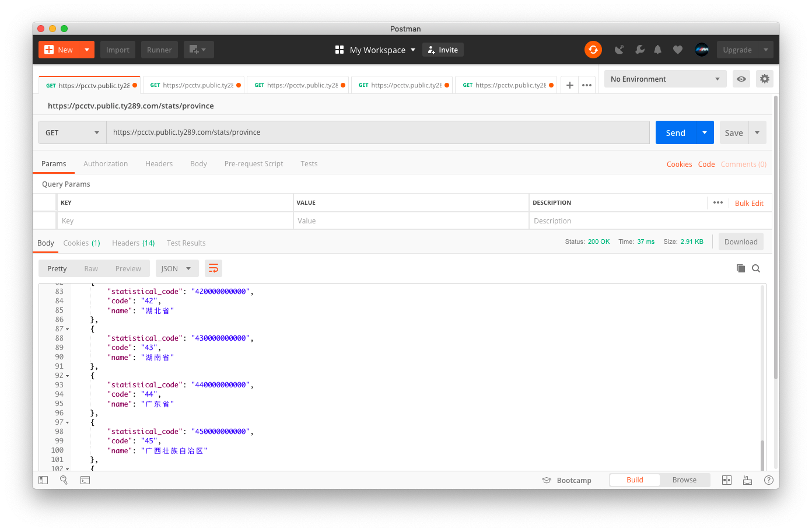812x532 pixels.
Task: Open the help question mark
Action: coord(768,480)
